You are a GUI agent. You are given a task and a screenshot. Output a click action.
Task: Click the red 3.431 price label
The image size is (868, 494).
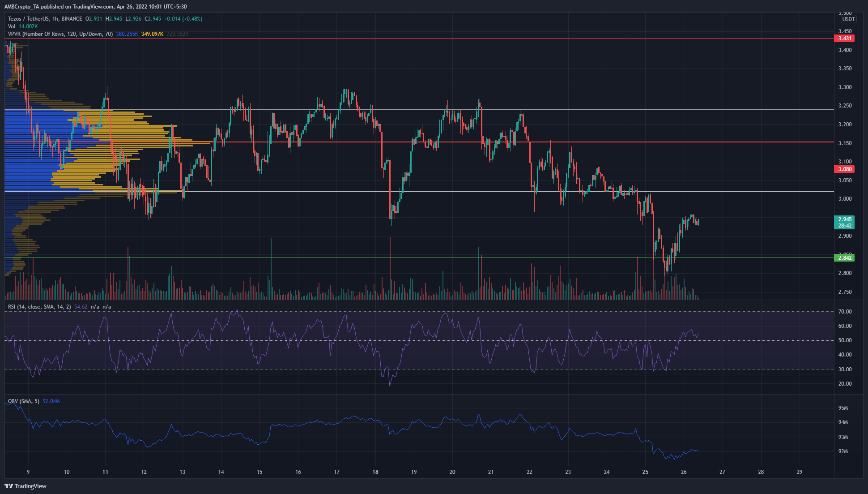(845, 39)
